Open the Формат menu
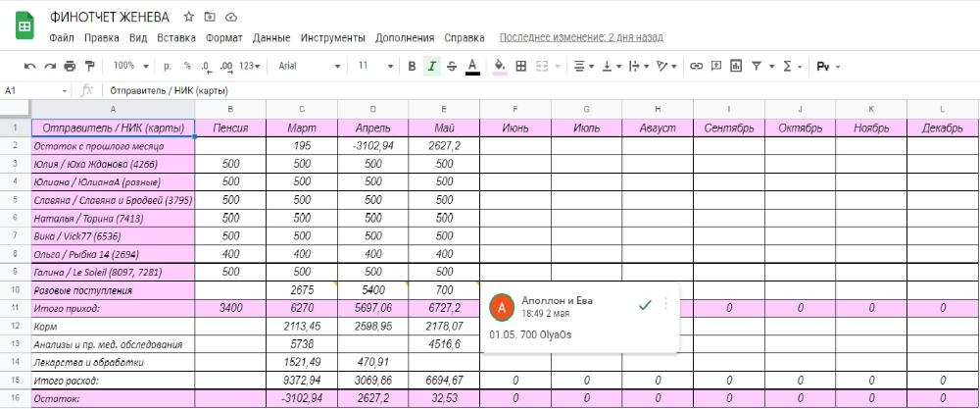This screenshot has width=980, height=409. (x=224, y=38)
